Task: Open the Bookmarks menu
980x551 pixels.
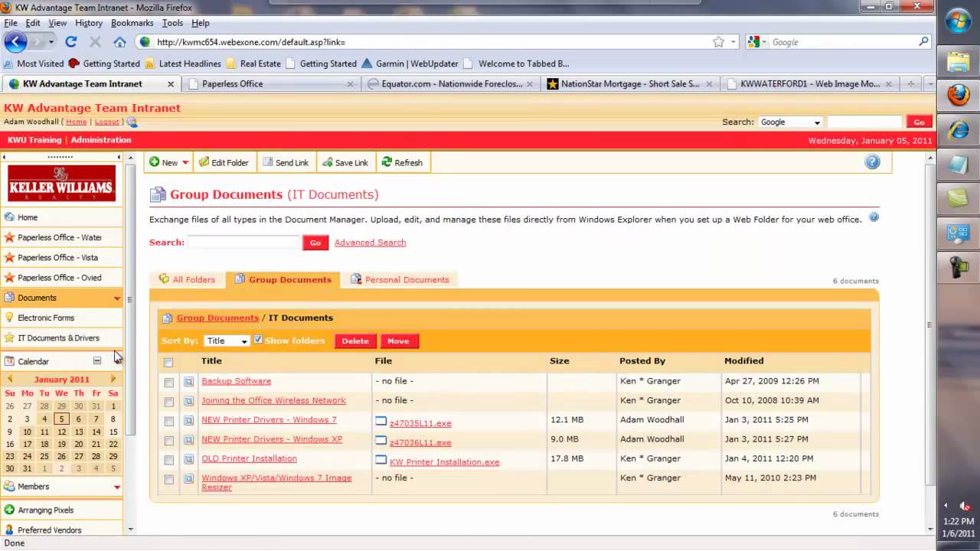Action: pyautogui.click(x=132, y=23)
